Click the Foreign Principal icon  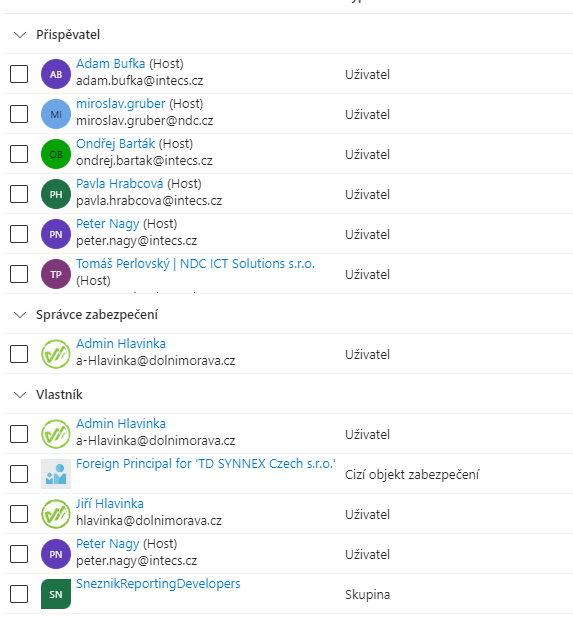[x=56, y=474]
